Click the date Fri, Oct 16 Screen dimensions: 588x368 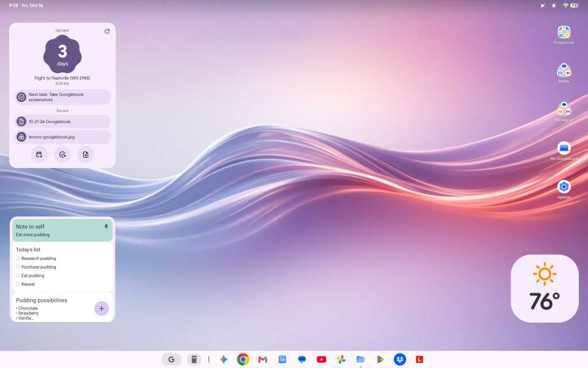[32, 6]
